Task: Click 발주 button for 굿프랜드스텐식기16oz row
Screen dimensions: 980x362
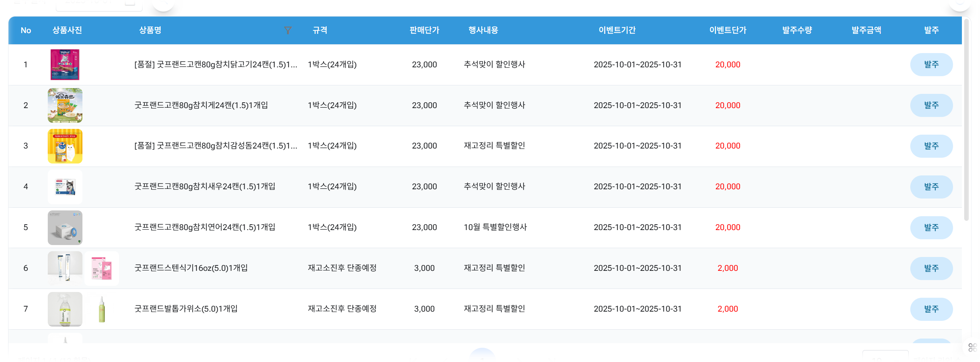Action: (x=931, y=268)
